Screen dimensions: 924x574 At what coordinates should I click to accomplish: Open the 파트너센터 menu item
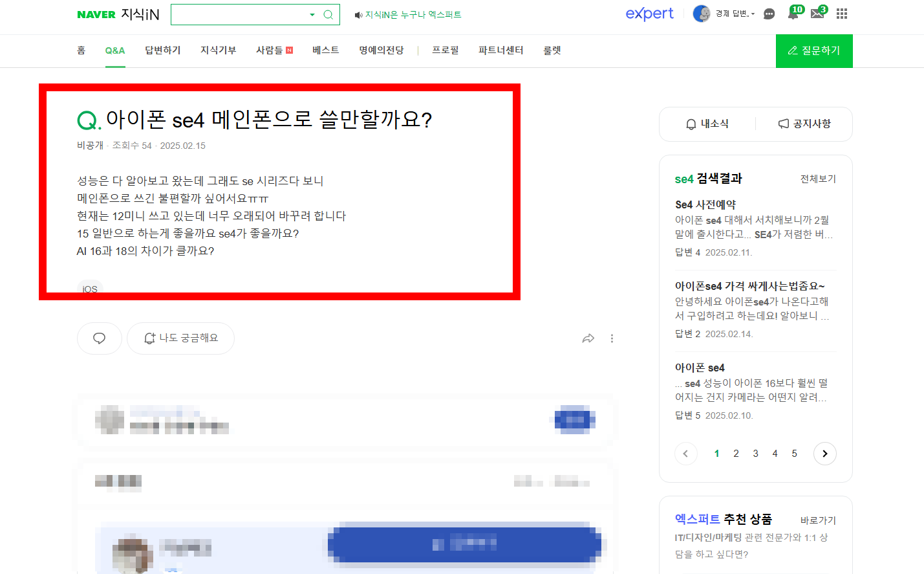pos(501,50)
